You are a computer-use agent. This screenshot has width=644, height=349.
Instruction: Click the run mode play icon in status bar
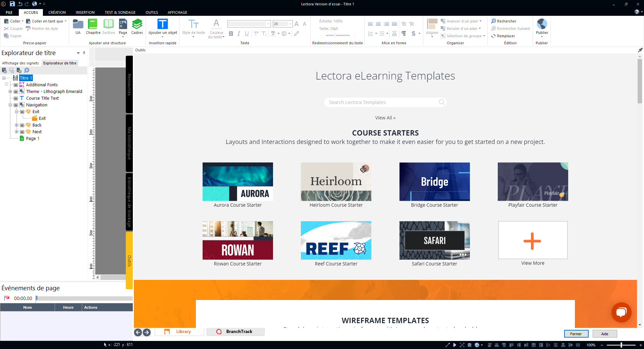pos(454,345)
